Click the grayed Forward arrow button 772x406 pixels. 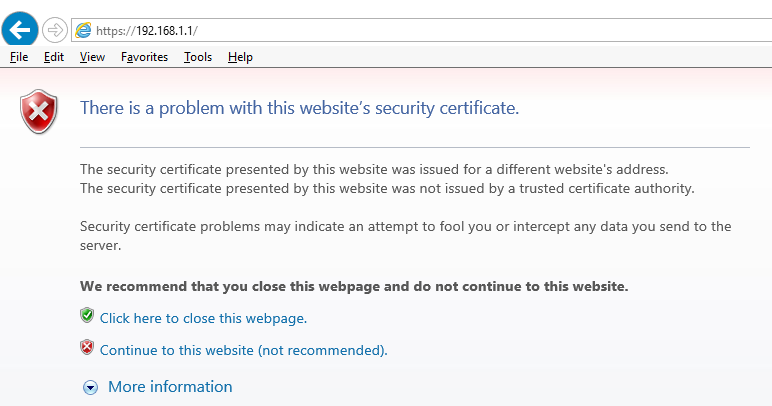click(x=55, y=30)
